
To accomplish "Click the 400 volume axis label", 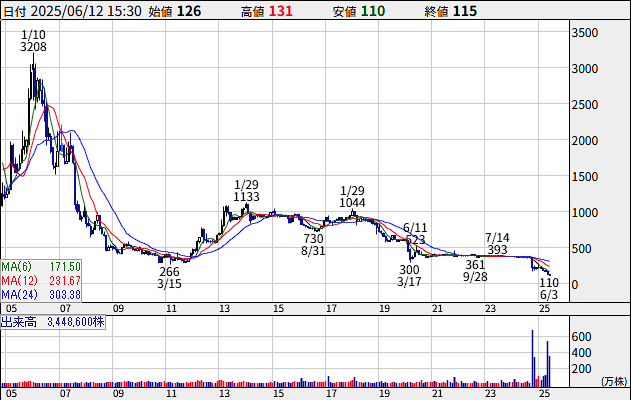I will coord(582,353).
